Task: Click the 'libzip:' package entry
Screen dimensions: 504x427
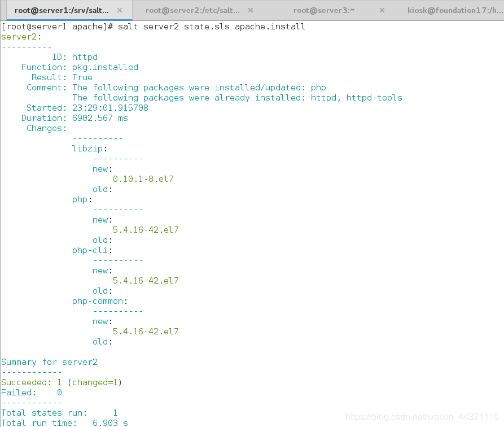Action: pos(90,149)
